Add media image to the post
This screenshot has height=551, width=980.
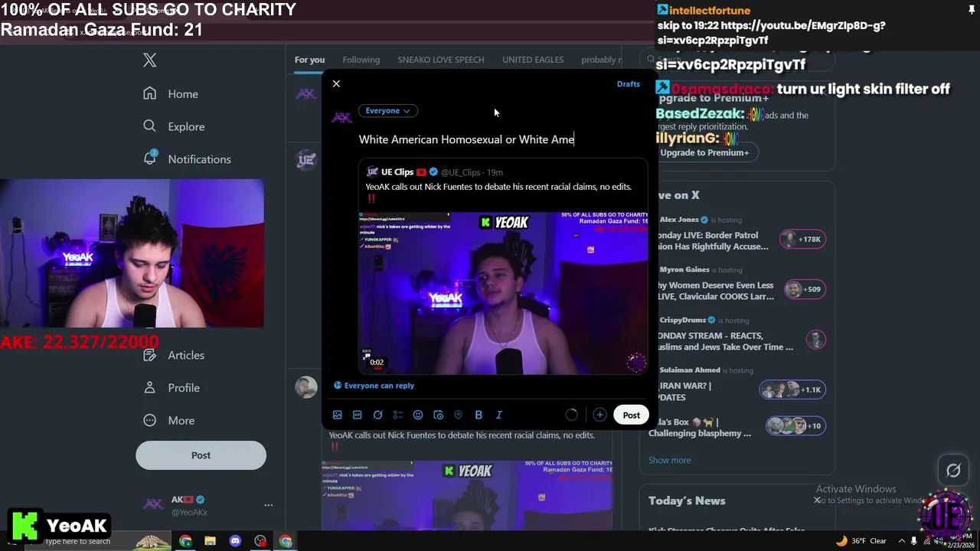click(337, 415)
